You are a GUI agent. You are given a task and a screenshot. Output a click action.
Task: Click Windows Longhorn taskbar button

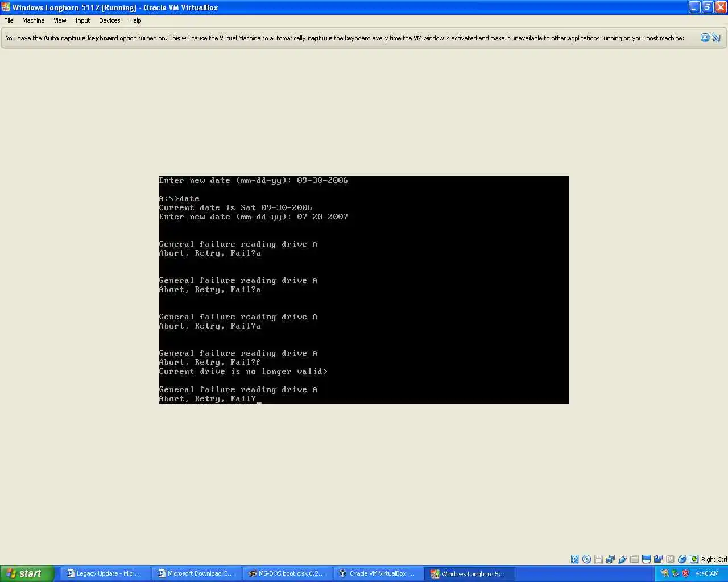(x=470, y=573)
